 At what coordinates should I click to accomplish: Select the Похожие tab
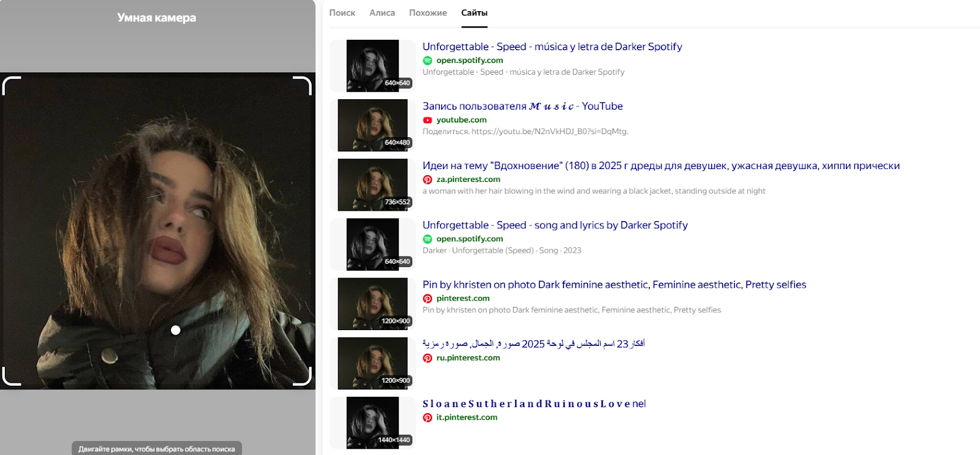point(428,13)
